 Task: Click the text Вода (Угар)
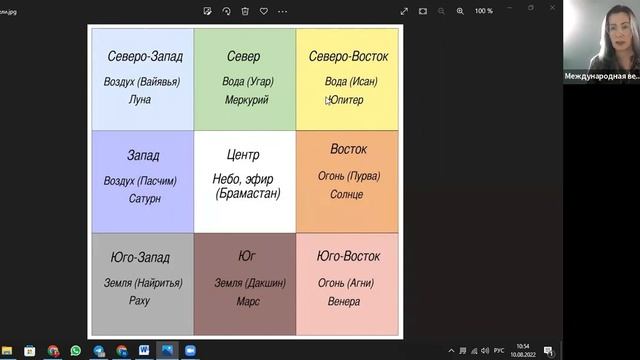click(248, 82)
